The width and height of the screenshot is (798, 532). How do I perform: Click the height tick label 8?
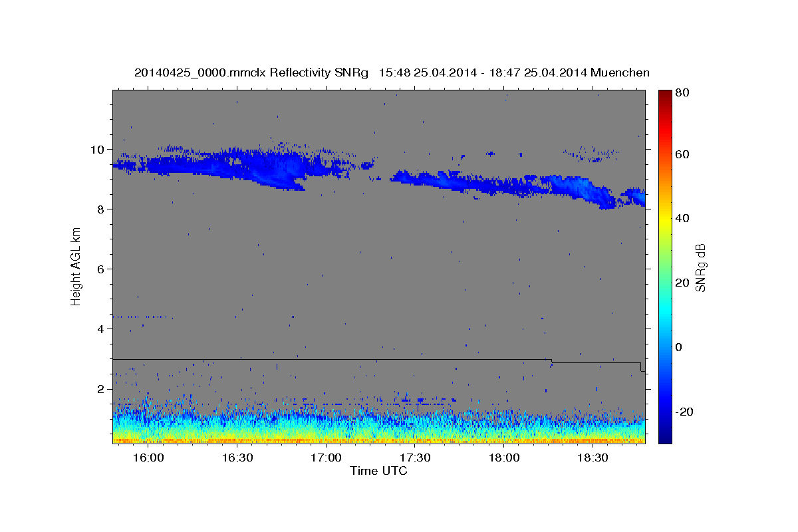click(x=102, y=209)
